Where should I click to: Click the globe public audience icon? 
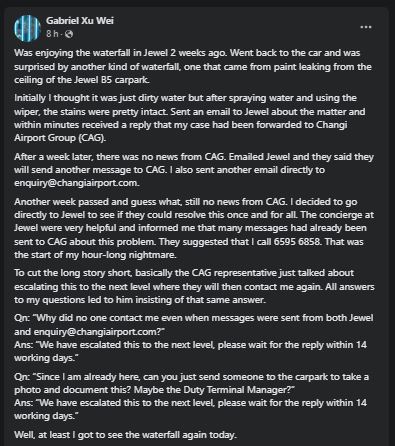[69, 34]
